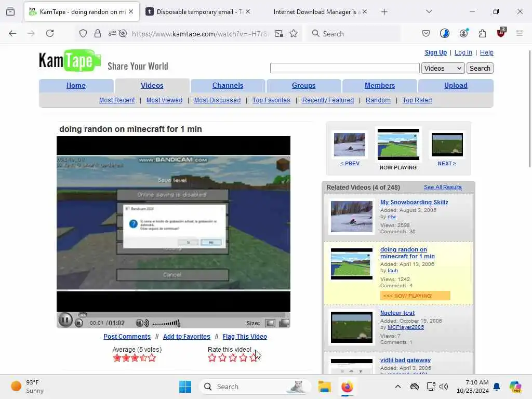
Task: Open MCPlayer2005 profile link
Action: pos(405,327)
